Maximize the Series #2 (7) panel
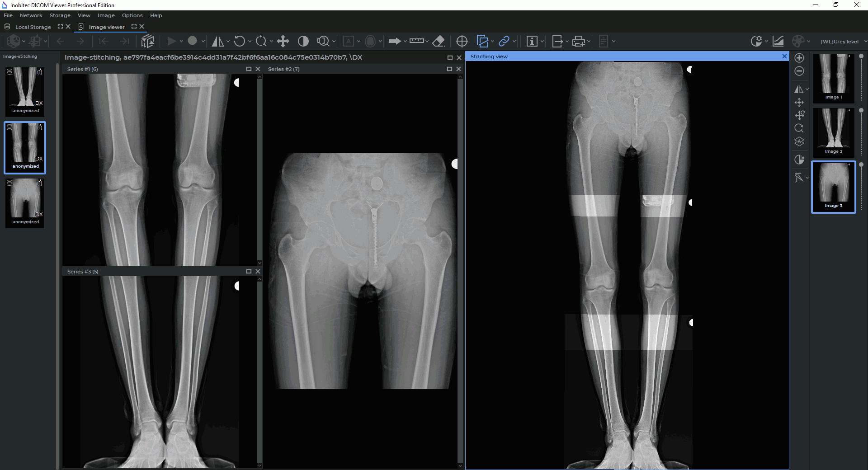The width and height of the screenshot is (868, 470). click(449, 69)
